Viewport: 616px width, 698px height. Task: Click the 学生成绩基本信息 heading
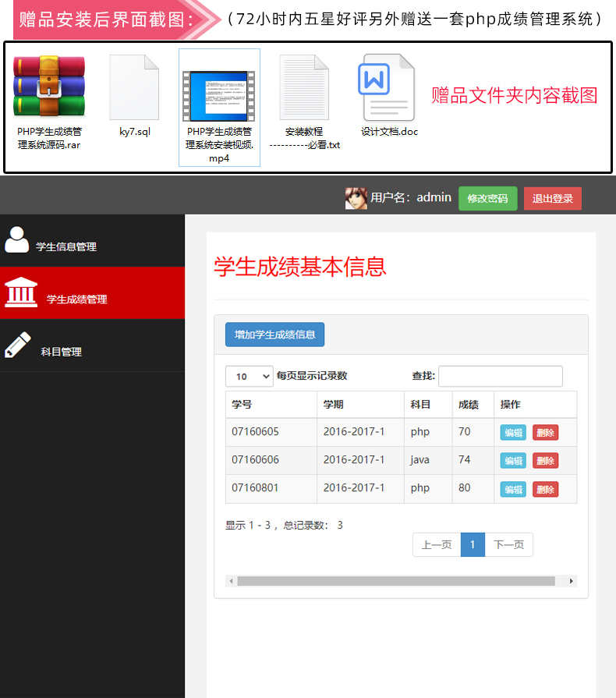point(300,267)
